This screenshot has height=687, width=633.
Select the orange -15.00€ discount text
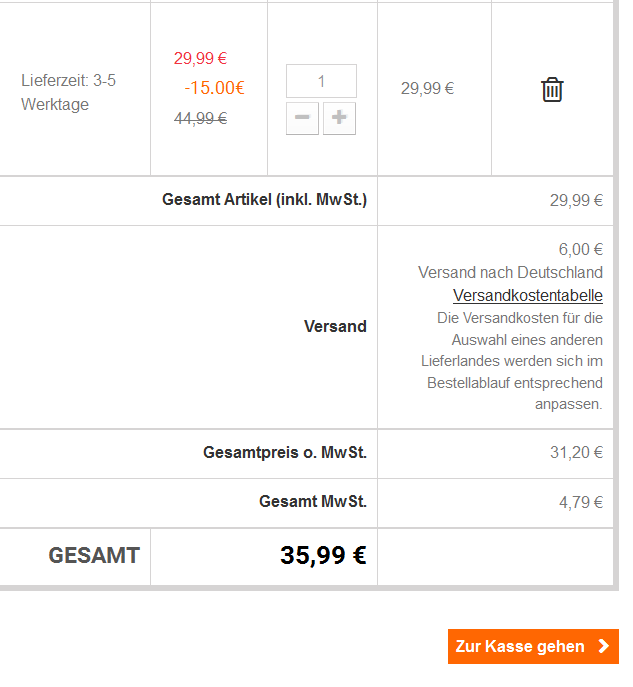point(214,88)
